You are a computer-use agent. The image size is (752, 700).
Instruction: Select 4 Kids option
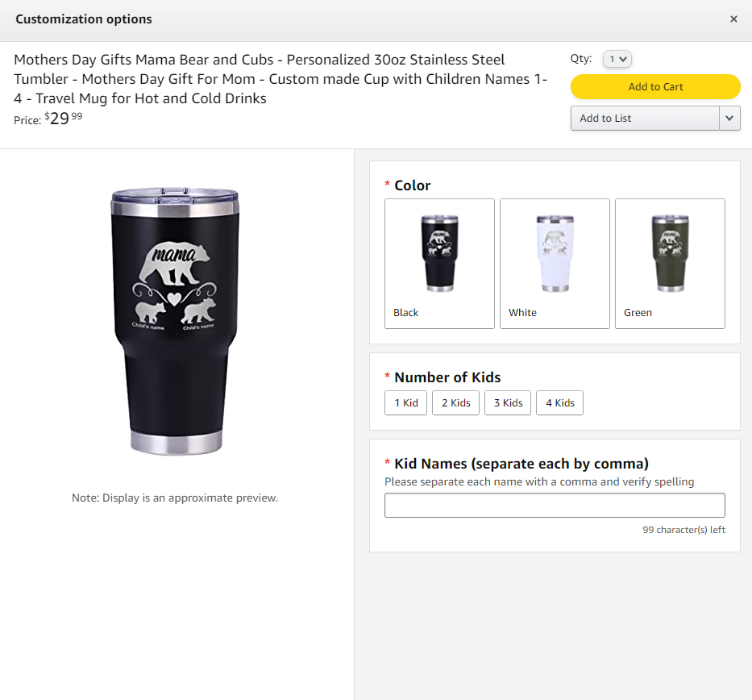pos(559,402)
